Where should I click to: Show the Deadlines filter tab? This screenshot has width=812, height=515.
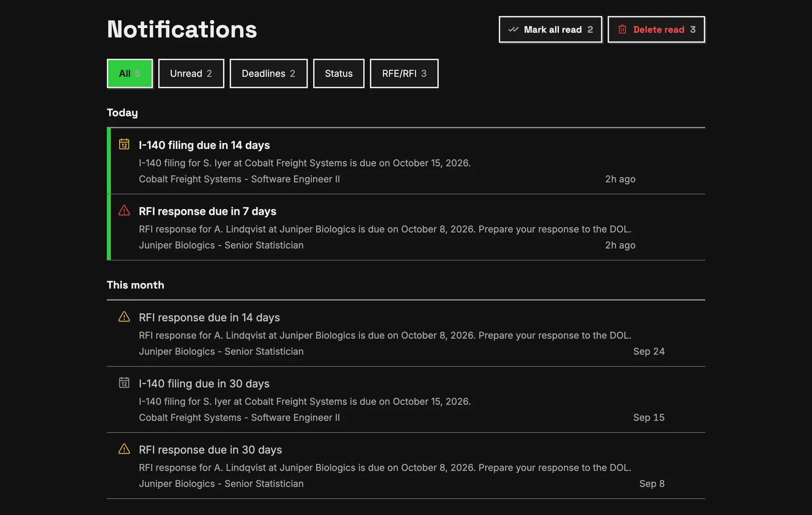(x=268, y=73)
